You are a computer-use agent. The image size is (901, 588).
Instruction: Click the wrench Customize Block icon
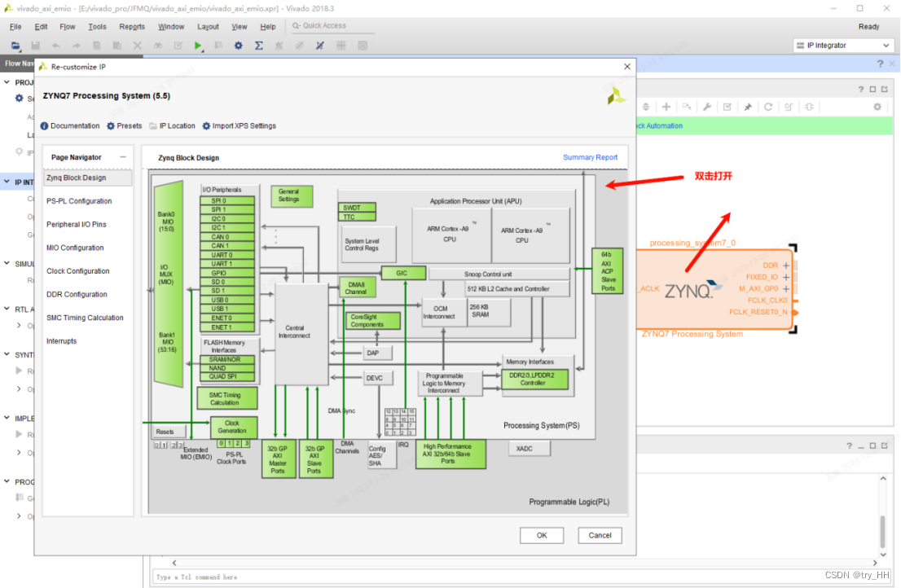click(x=707, y=107)
